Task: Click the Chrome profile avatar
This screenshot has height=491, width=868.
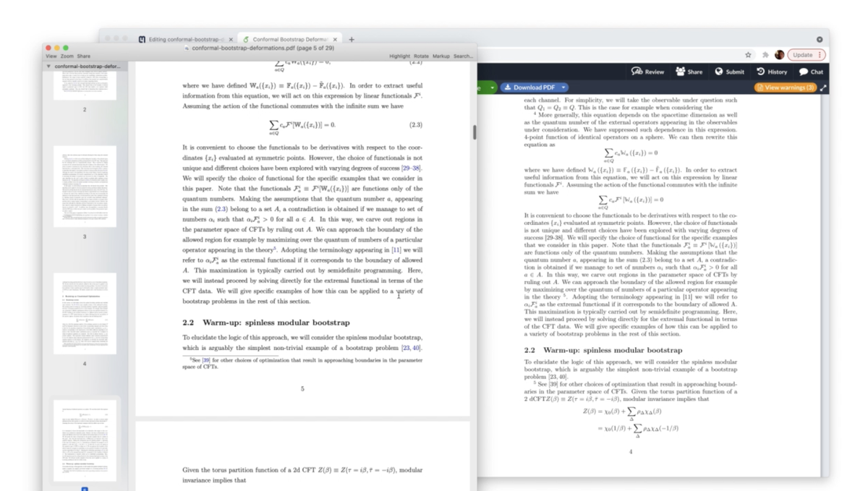Action: coord(779,55)
